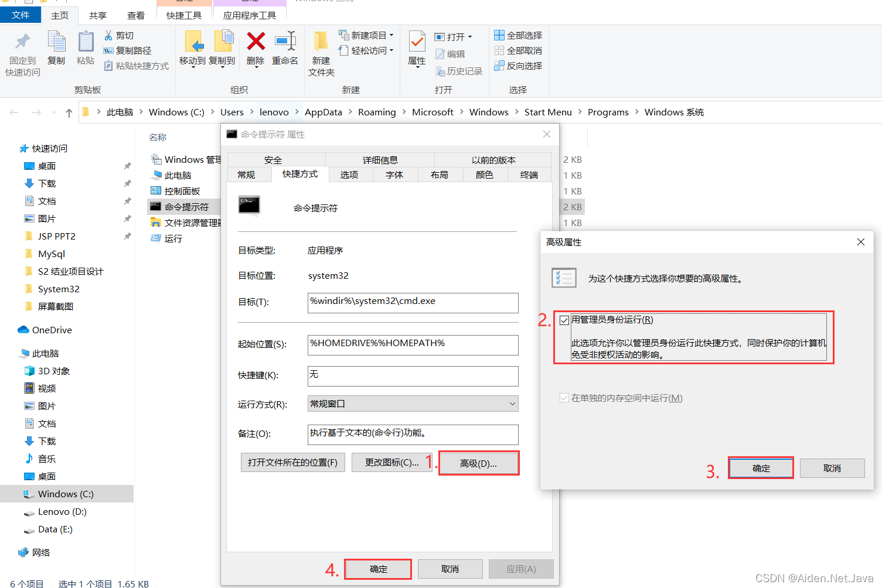
Task: Click the Properties checkmark icon
Action: [x=417, y=42]
